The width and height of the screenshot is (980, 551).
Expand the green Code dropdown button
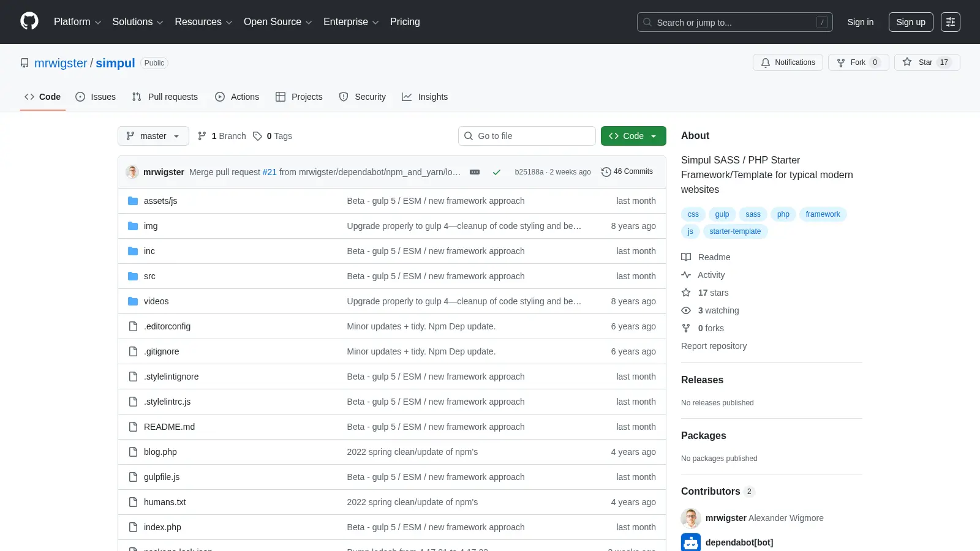[633, 136]
